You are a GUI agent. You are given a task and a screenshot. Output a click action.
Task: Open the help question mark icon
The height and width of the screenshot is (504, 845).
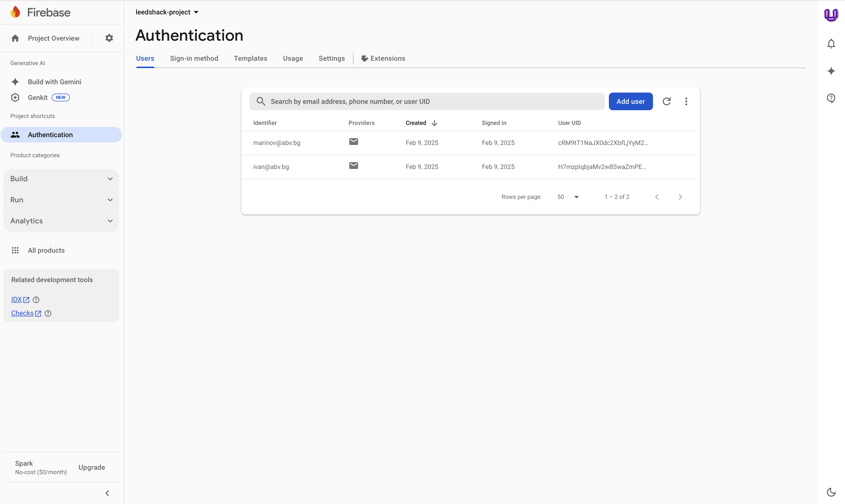click(831, 98)
